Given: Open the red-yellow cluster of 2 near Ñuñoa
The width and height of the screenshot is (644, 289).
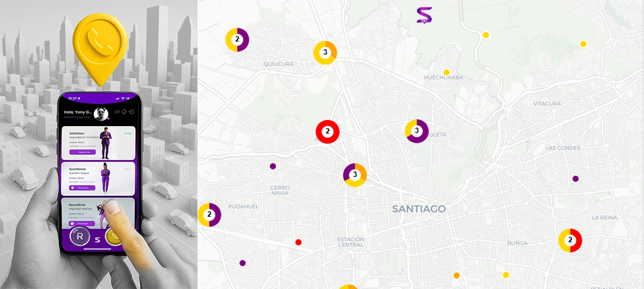Looking at the screenshot, I should [570, 240].
